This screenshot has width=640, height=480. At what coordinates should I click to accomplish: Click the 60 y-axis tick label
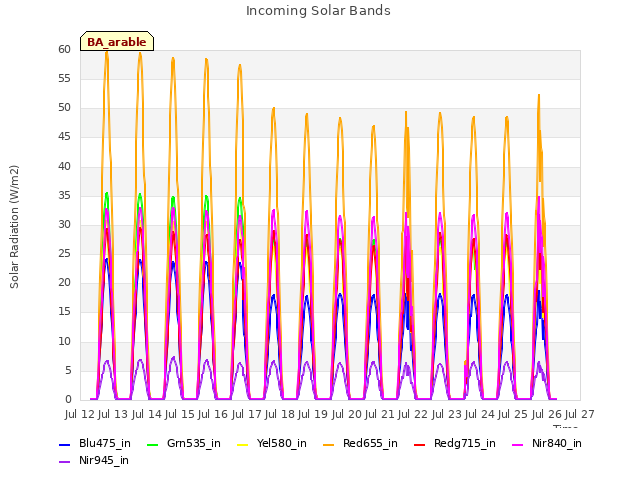[x=64, y=49]
